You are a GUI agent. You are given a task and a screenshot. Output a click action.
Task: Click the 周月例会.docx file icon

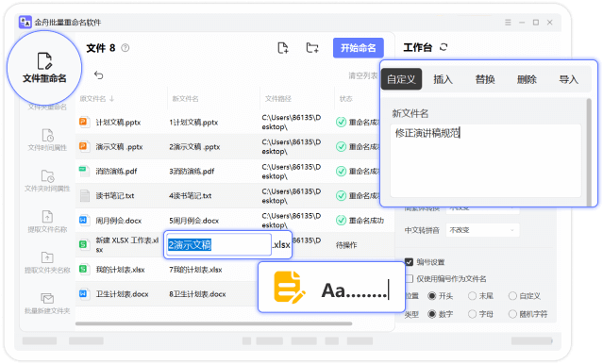pos(84,221)
